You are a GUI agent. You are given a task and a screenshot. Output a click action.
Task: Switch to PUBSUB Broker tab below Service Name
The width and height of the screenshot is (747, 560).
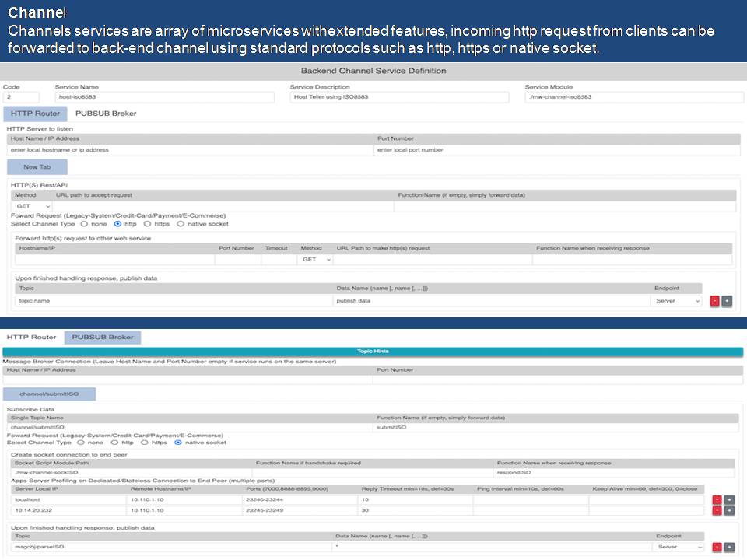click(106, 114)
